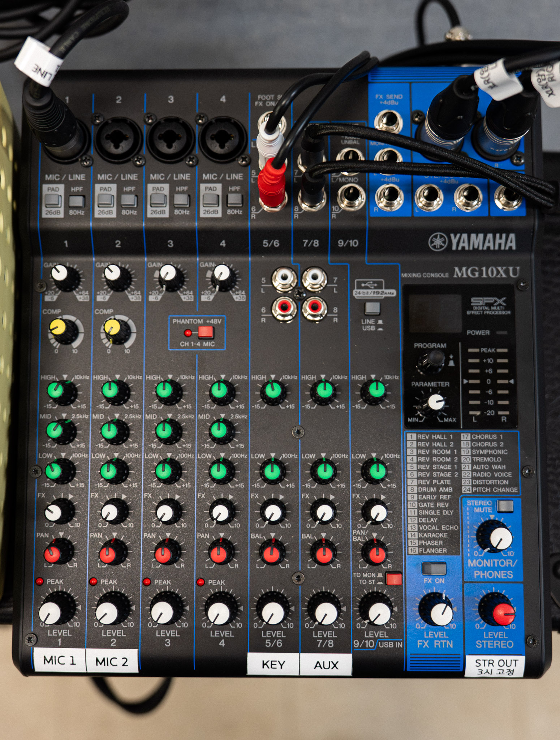Click the POWER indicator light
Viewport: 560px width, 740px height.
[x=502, y=332]
